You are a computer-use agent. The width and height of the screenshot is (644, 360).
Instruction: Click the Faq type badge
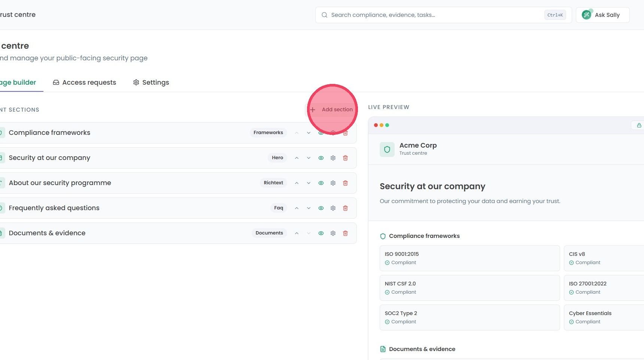pos(279,208)
